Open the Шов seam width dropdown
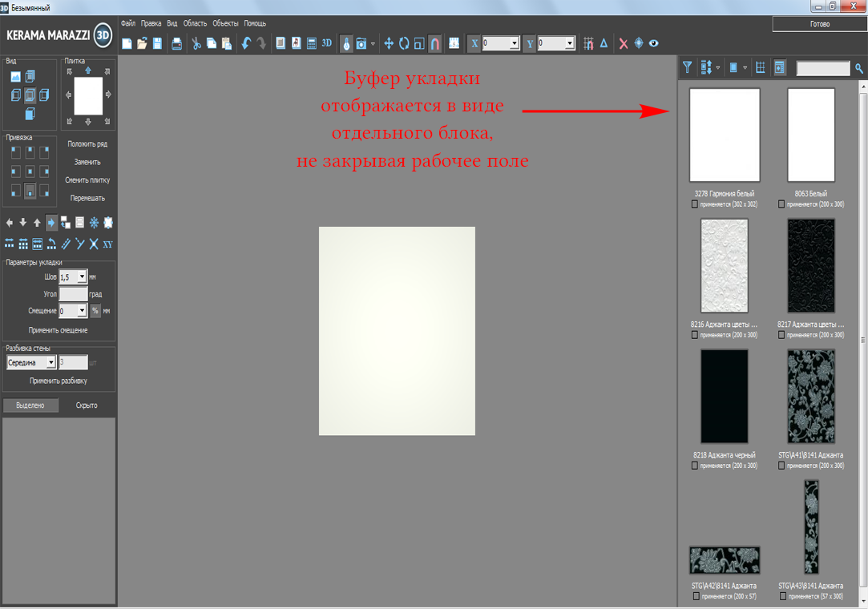Viewport: 868px width, 609px height. pyautogui.click(x=82, y=277)
